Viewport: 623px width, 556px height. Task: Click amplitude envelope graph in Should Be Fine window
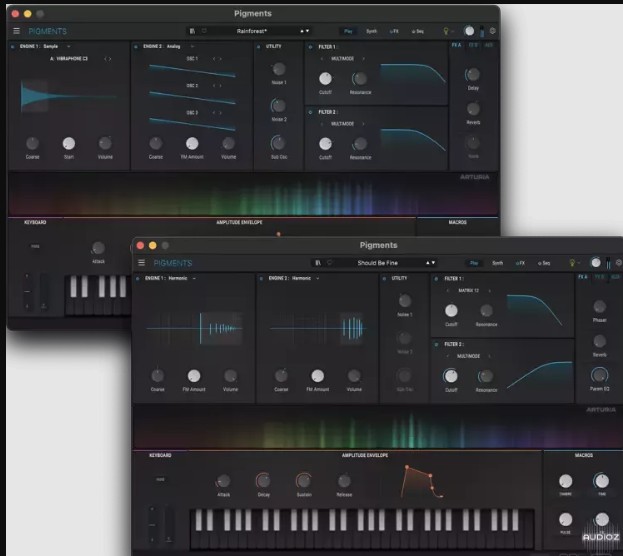pos(421,482)
